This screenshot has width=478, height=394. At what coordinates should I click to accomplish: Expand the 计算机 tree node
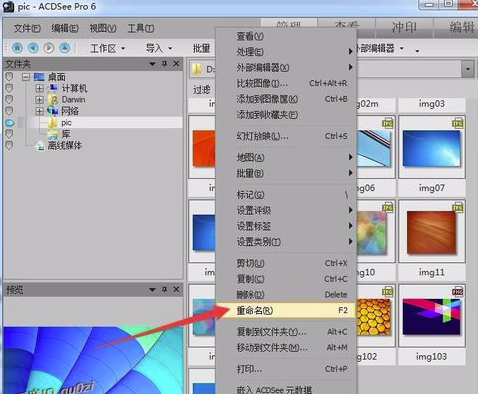click(39, 89)
